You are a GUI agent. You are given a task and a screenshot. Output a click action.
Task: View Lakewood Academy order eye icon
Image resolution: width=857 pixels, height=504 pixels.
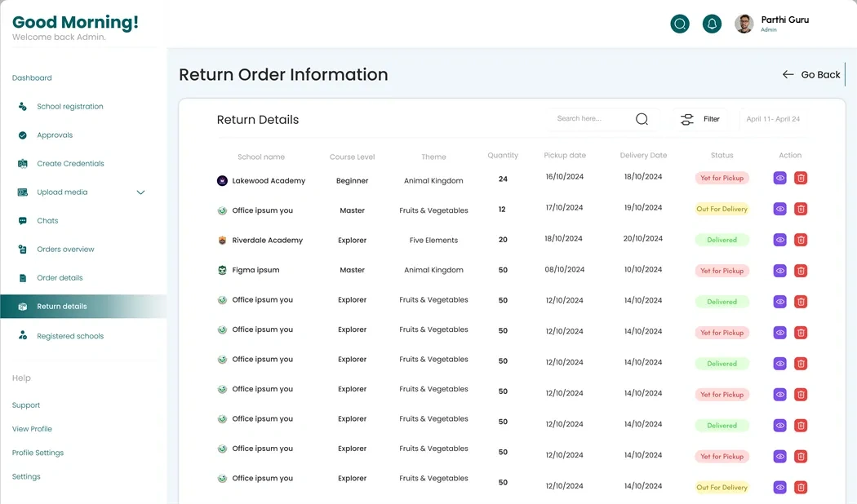780,178
